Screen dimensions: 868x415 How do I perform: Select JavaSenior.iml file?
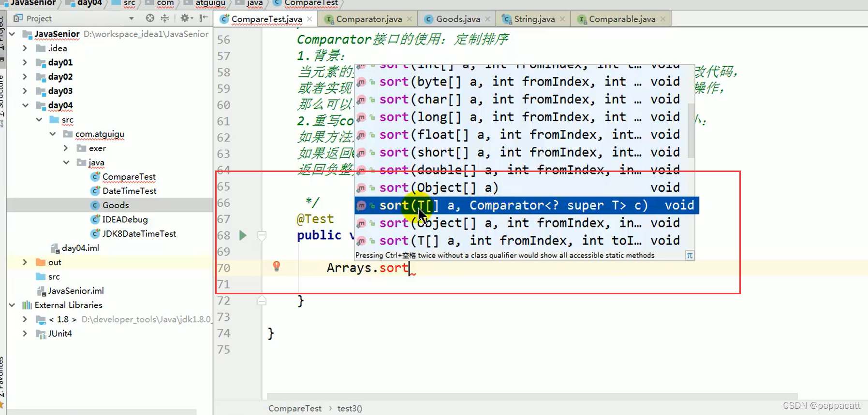point(75,291)
